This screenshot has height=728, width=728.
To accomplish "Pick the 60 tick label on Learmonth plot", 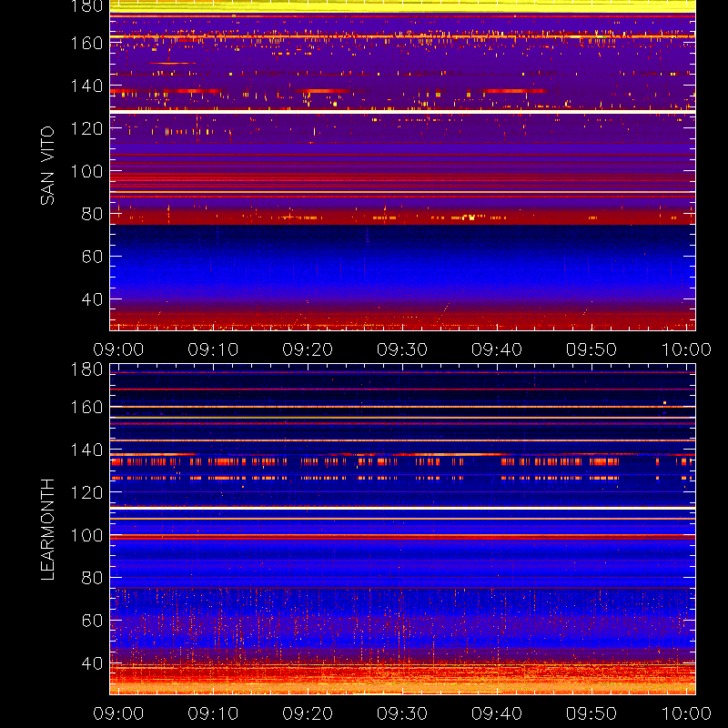I will (92, 621).
